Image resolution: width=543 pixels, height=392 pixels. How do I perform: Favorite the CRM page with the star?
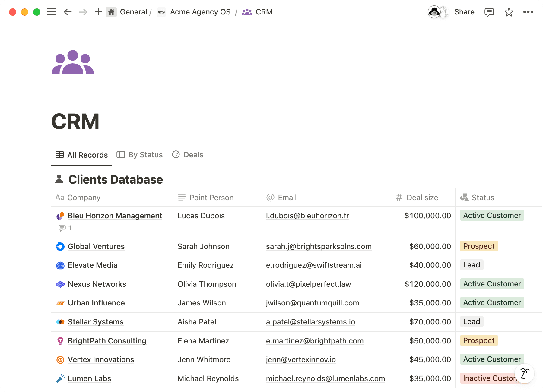point(509,12)
